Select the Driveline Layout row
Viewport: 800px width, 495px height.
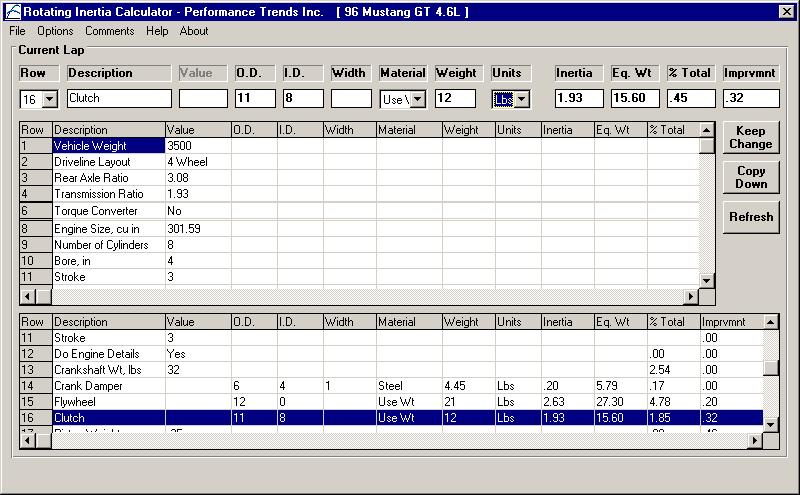(359, 162)
